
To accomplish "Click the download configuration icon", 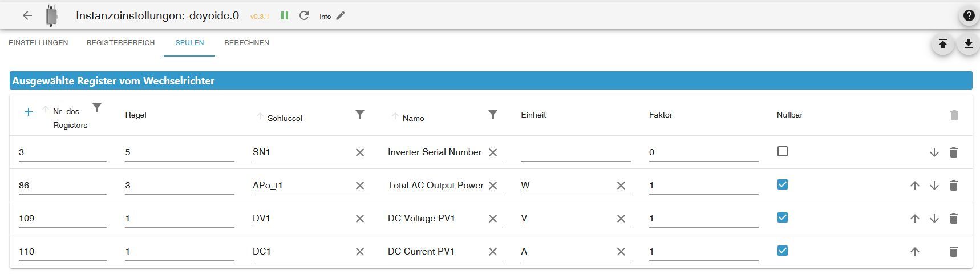I will pyautogui.click(x=969, y=44).
